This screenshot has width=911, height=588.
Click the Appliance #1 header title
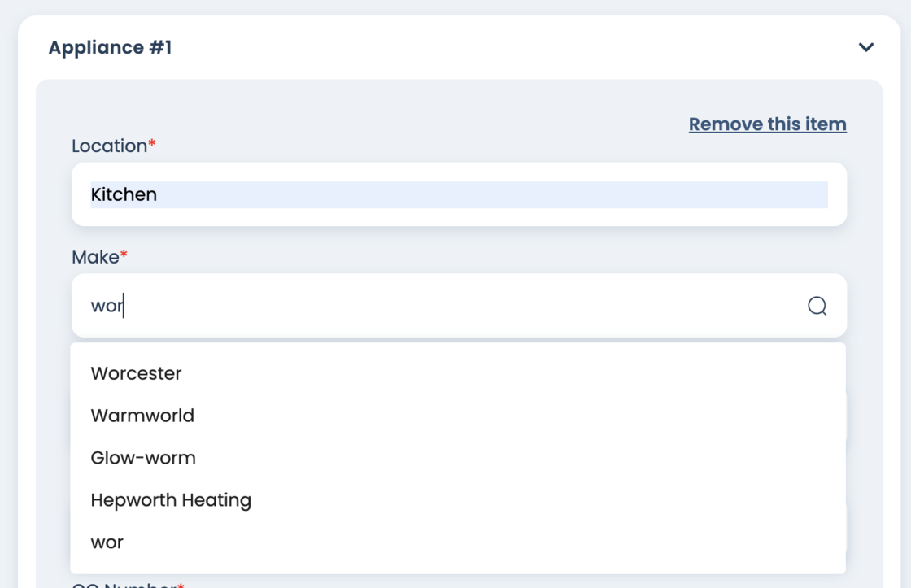point(110,47)
